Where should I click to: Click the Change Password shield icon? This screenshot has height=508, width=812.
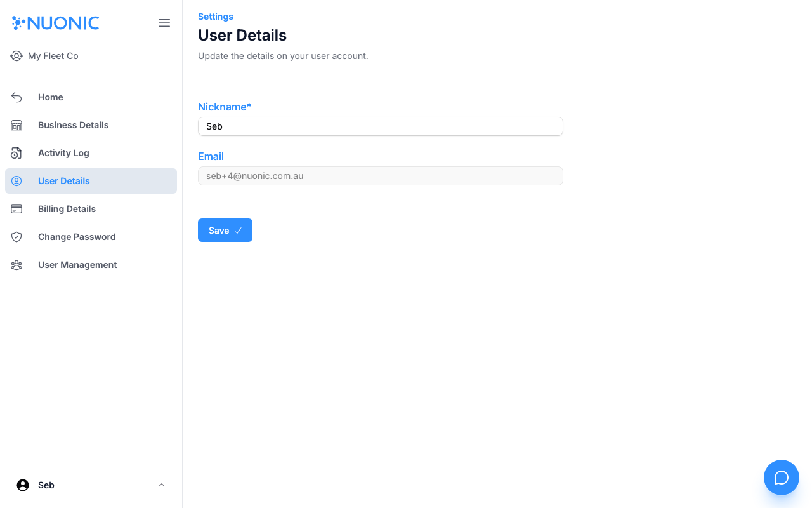coord(16,237)
